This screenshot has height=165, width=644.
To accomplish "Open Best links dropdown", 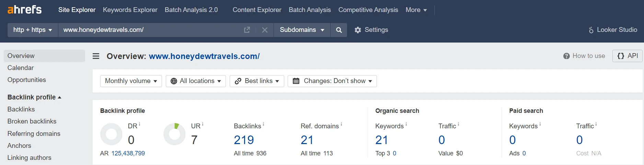I will (x=257, y=81).
